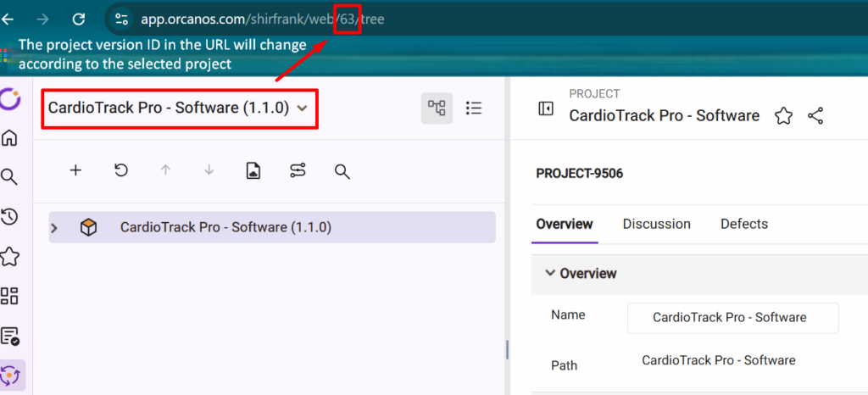Switch to tree view mode
The height and width of the screenshot is (395, 868).
point(437,108)
